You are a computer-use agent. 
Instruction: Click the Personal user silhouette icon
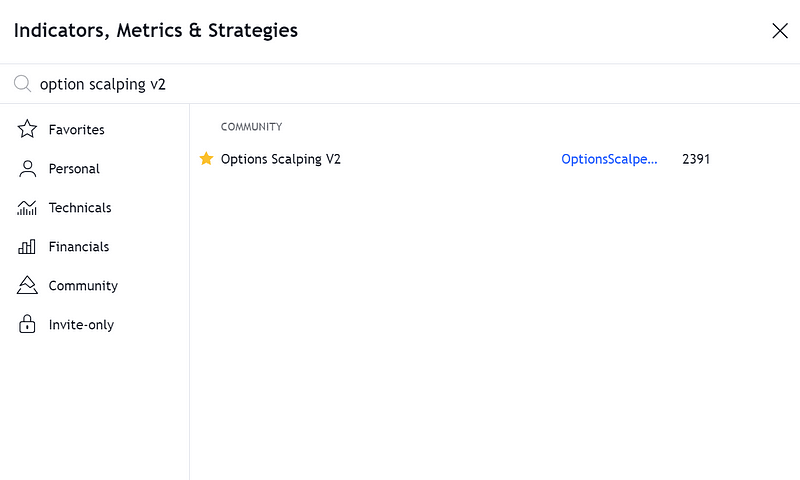tap(27, 168)
